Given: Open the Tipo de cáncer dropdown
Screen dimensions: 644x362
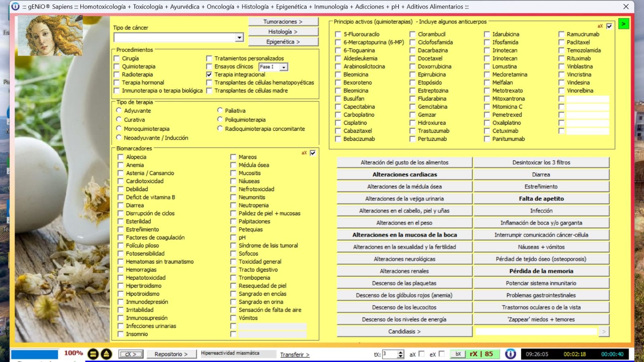Looking at the screenshot, I should pyautogui.click(x=239, y=37).
